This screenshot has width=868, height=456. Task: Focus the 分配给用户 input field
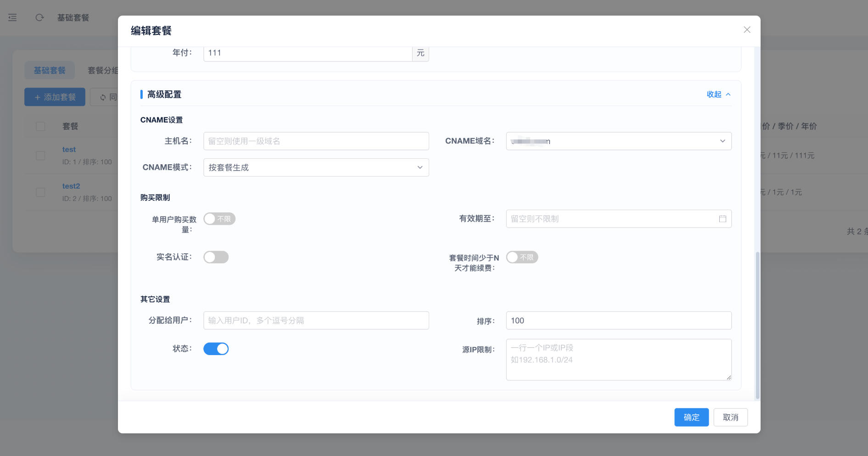[x=316, y=320]
